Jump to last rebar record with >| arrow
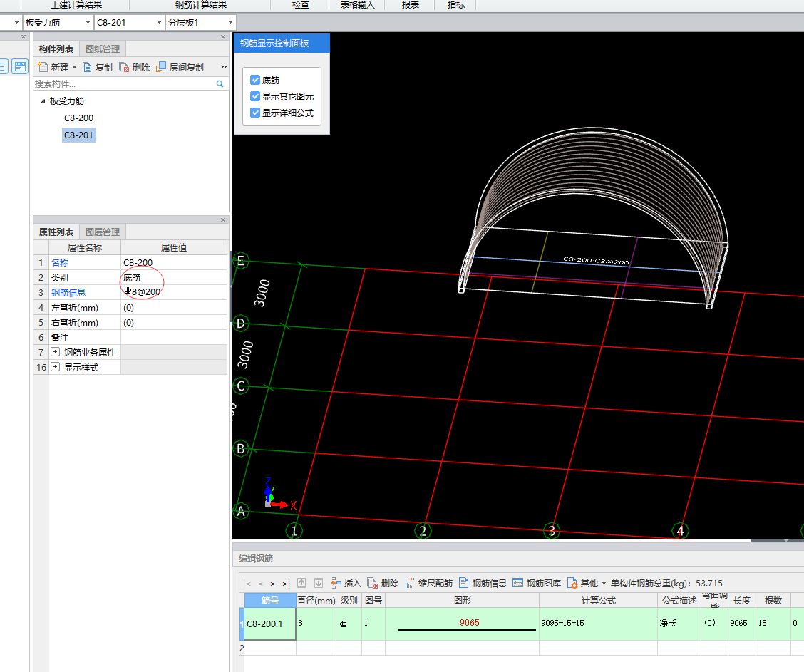 [x=286, y=584]
